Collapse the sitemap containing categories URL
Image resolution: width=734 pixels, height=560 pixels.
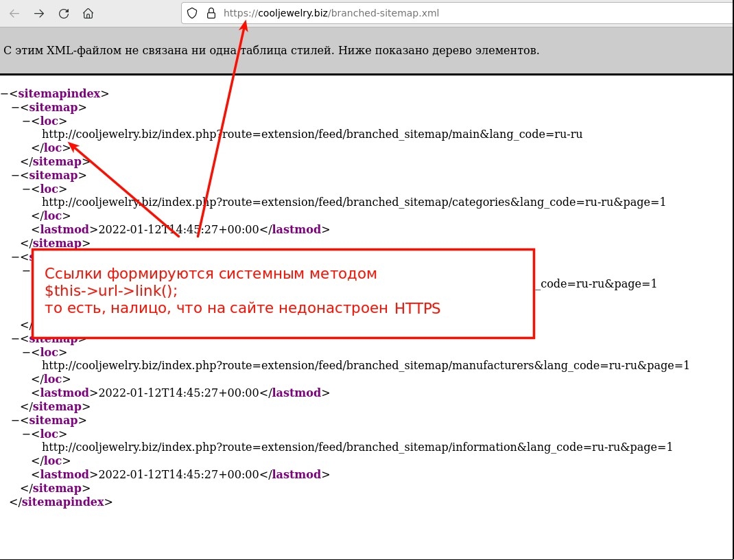(15, 176)
